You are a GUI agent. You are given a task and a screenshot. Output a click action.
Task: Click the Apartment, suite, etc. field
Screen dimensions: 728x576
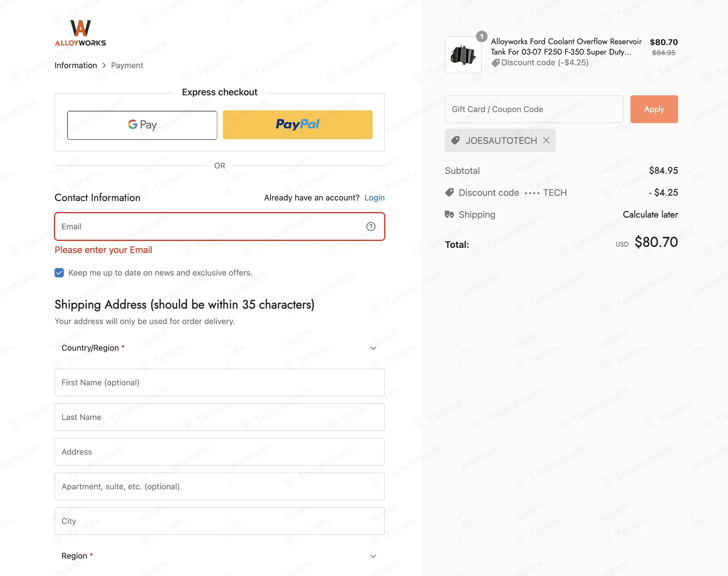click(219, 487)
